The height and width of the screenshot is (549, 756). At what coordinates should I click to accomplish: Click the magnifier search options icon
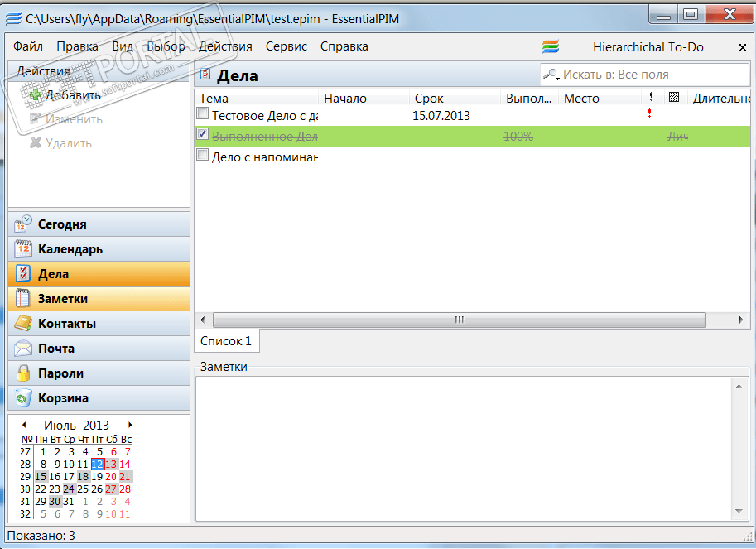551,75
